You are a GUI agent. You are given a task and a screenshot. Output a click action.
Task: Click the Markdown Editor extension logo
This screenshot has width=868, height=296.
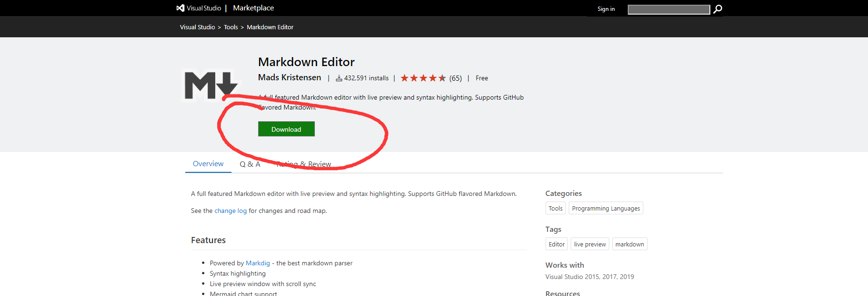click(211, 85)
